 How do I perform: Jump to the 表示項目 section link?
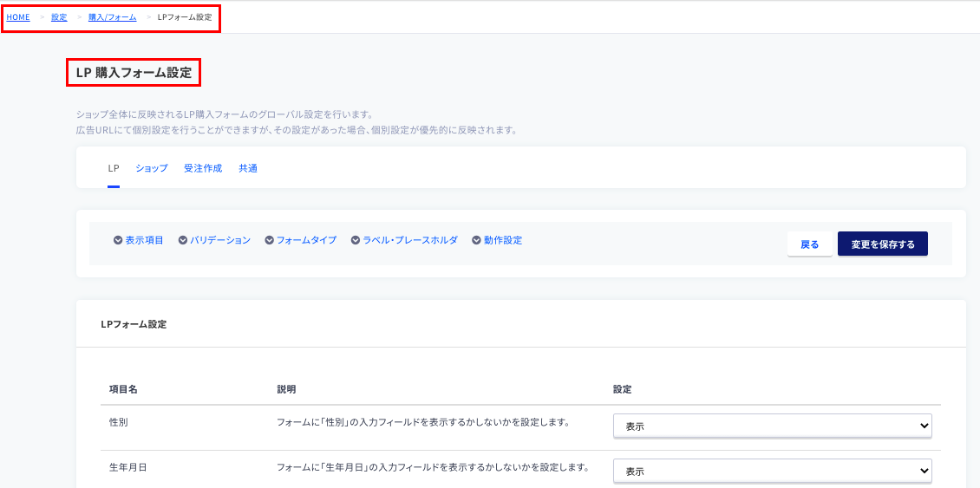coord(144,241)
